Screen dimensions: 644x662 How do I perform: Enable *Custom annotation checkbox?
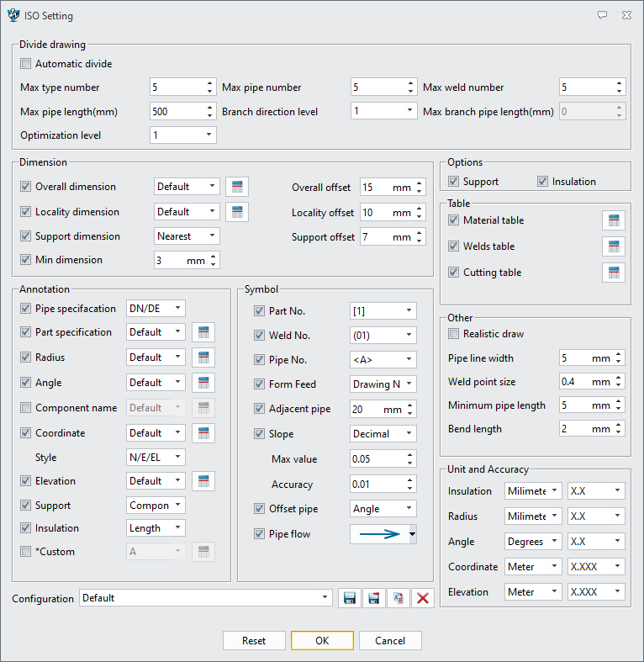tap(26, 551)
